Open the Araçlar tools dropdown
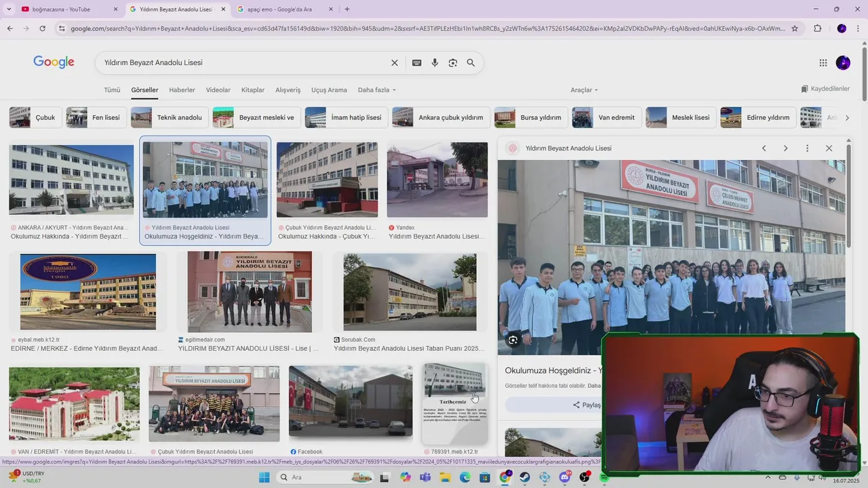Image resolution: width=868 pixels, height=488 pixels. [x=584, y=90]
